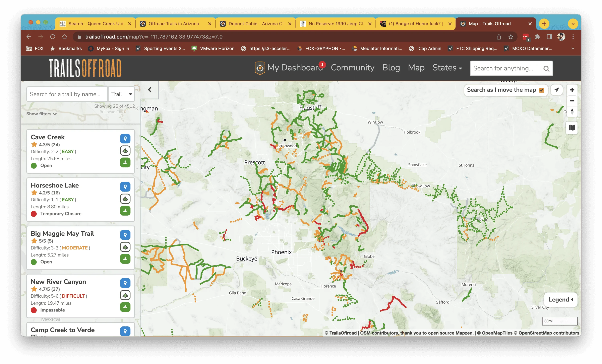Open the New River Canyon trail title
Image resolution: width=602 pixels, height=364 pixels.
(58, 282)
